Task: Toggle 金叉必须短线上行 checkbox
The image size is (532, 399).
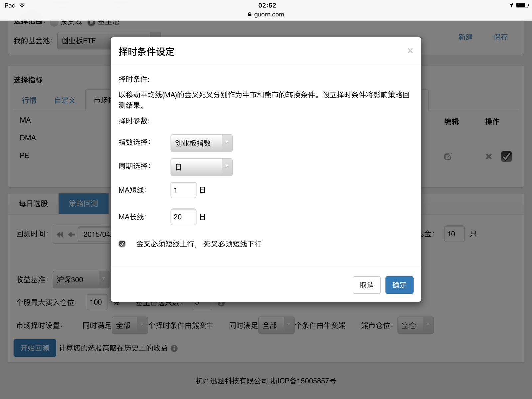Action: click(x=122, y=244)
